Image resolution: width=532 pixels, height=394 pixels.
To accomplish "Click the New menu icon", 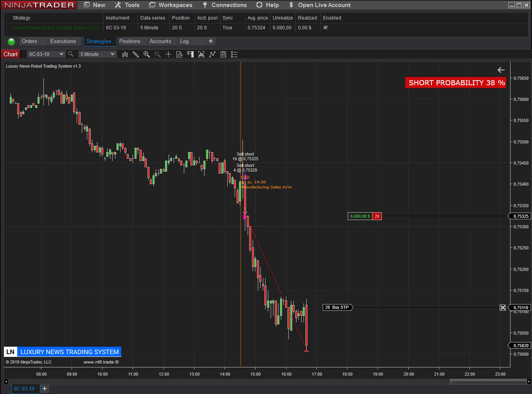I will point(87,5).
